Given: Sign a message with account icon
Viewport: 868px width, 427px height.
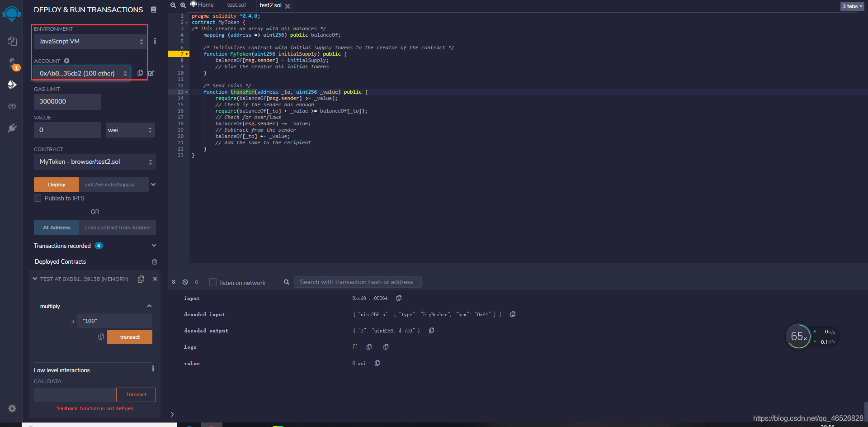Looking at the screenshot, I should coord(151,73).
